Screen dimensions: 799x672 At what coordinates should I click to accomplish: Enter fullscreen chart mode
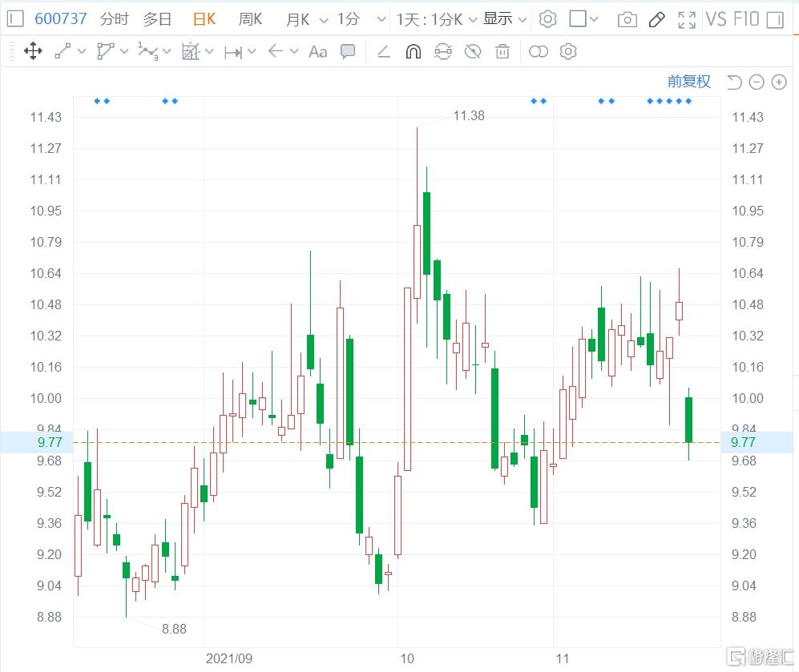(686, 20)
